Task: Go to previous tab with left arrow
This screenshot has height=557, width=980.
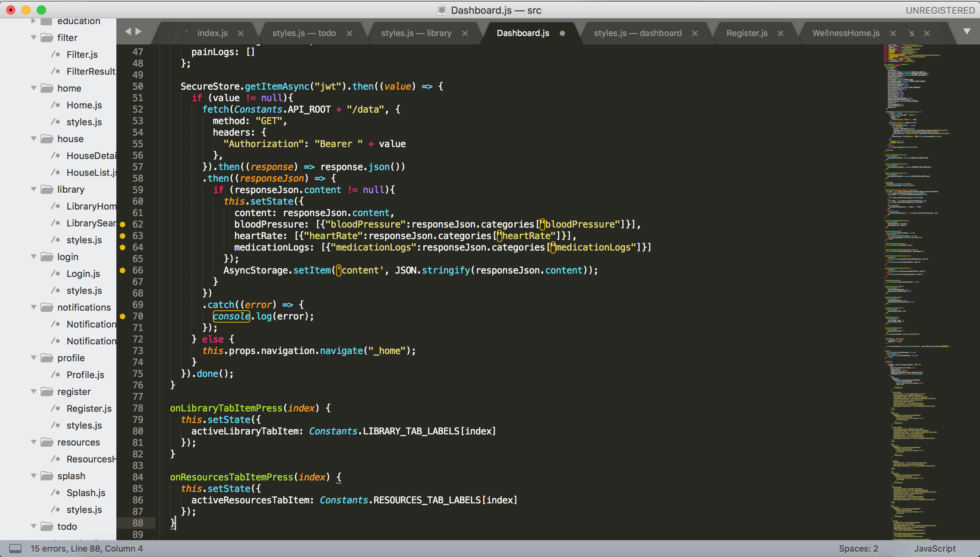Action: 128,31
